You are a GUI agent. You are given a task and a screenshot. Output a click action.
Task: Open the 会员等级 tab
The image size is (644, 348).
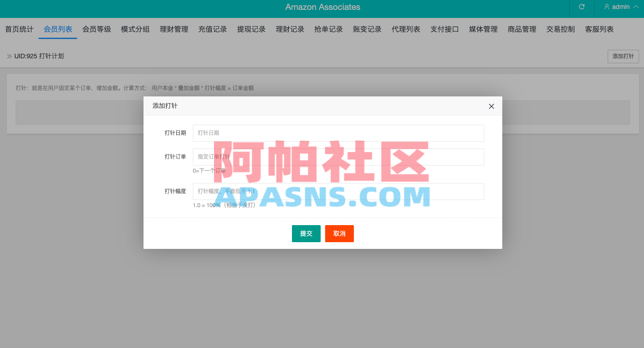point(96,29)
